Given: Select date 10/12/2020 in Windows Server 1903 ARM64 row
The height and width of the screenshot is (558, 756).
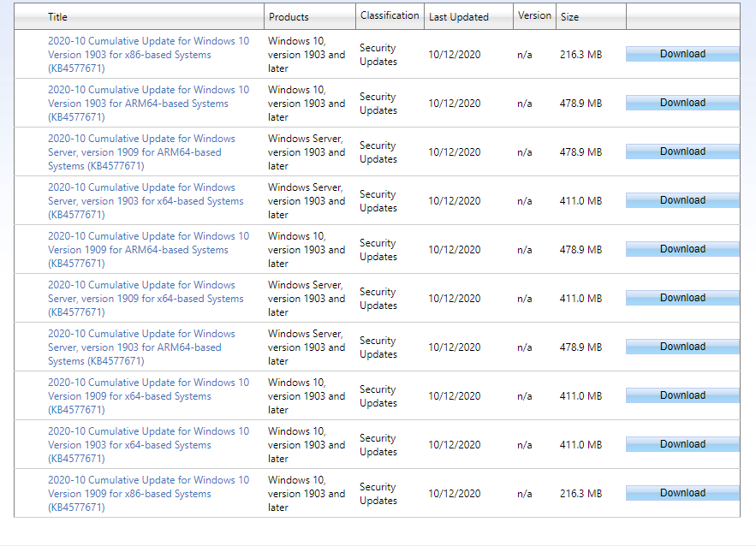Looking at the screenshot, I should (454, 347).
